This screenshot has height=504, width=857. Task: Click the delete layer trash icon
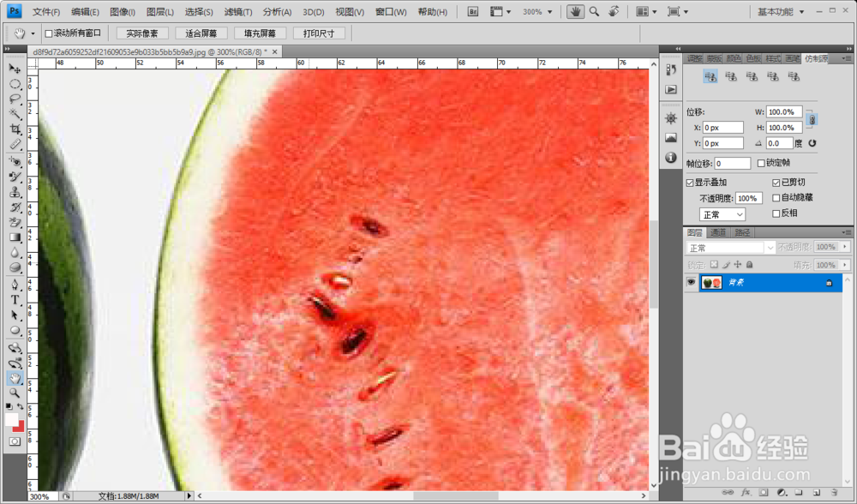834,493
